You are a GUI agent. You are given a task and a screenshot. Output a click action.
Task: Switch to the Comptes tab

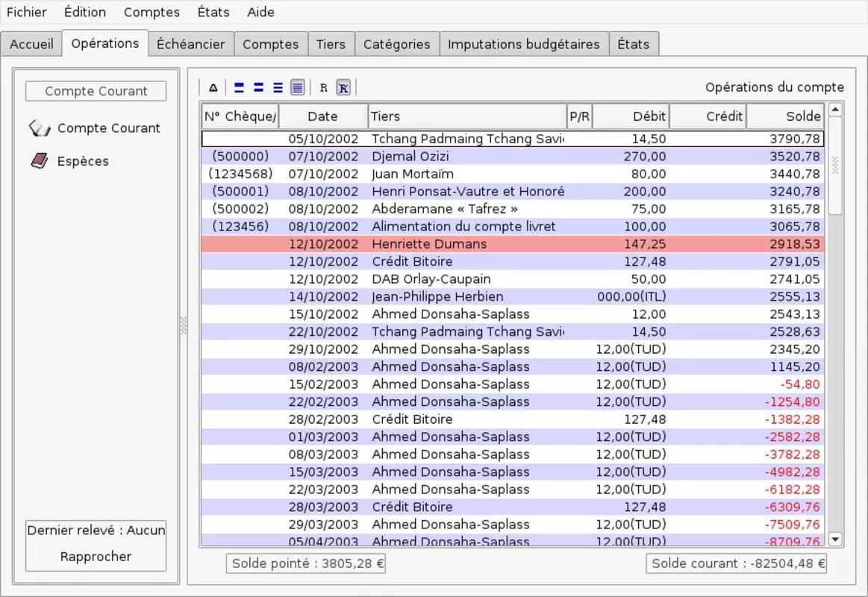[x=271, y=44]
